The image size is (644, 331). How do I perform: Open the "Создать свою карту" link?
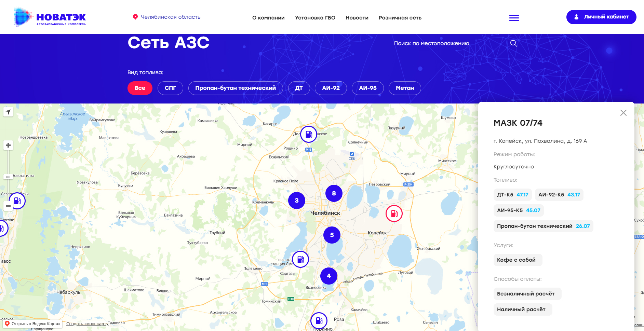click(x=87, y=324)
